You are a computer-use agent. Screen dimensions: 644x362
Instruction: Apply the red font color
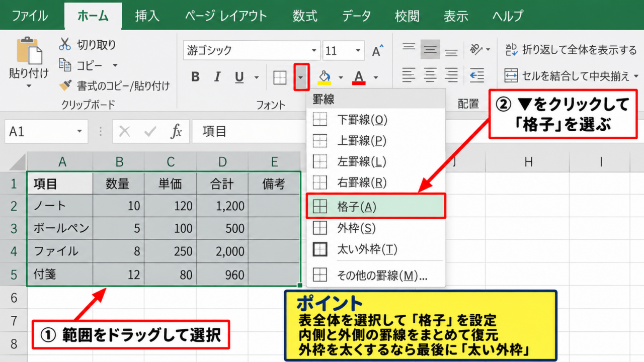[x=358, y=77]
